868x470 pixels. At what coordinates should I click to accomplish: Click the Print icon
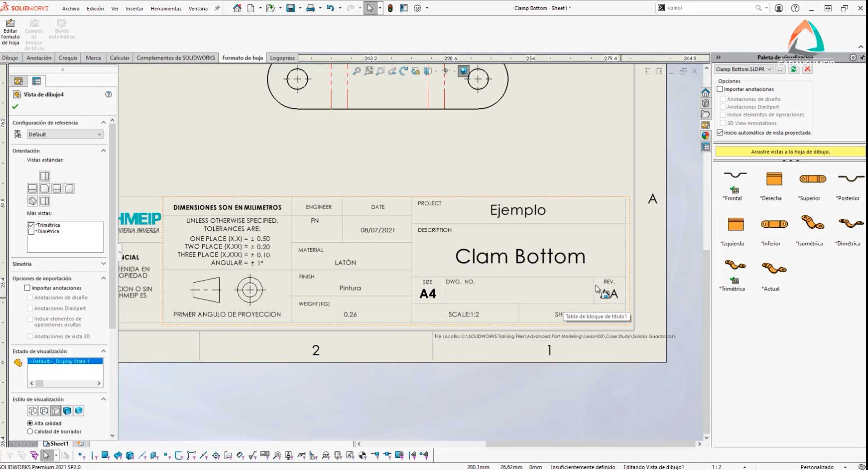[309, 8]
